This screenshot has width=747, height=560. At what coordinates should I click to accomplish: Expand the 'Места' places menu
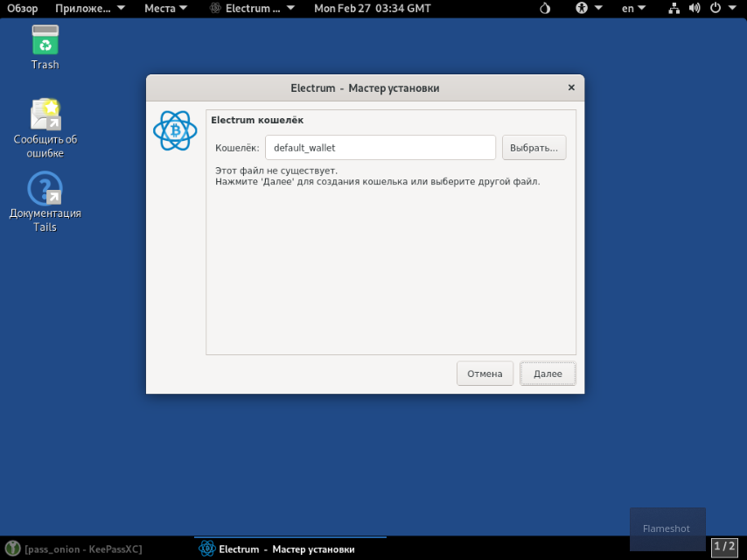tap(165, 9)
